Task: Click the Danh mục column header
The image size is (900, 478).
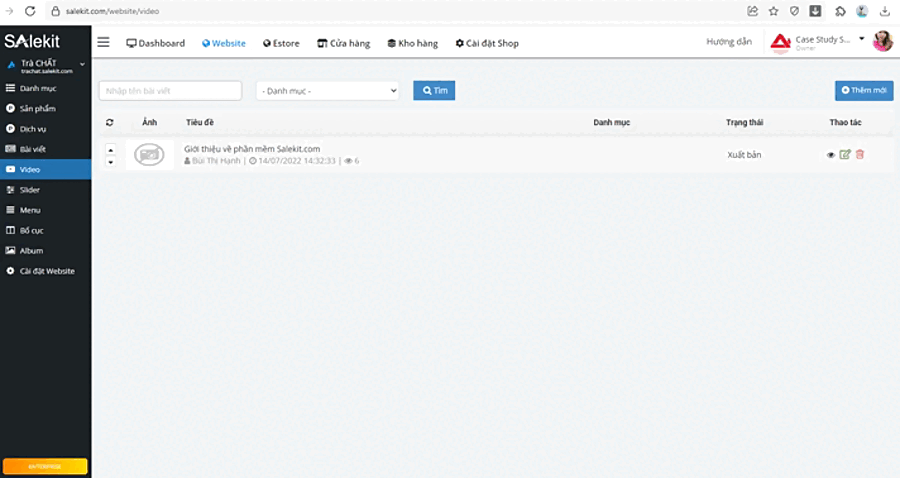Action: [x=612, y=122]
